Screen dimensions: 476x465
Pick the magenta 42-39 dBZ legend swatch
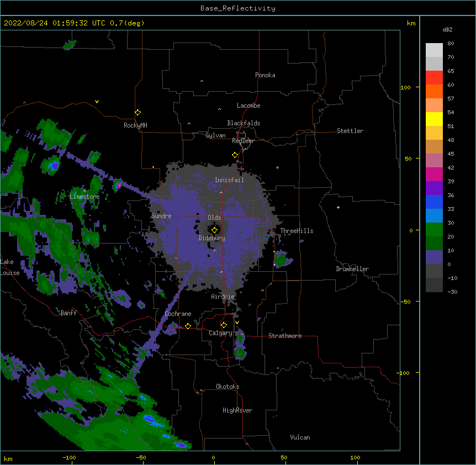[434, 174]
